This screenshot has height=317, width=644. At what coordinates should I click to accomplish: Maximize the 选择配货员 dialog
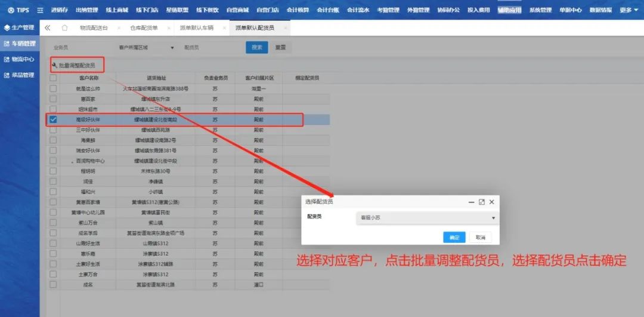tap(482, 202)
